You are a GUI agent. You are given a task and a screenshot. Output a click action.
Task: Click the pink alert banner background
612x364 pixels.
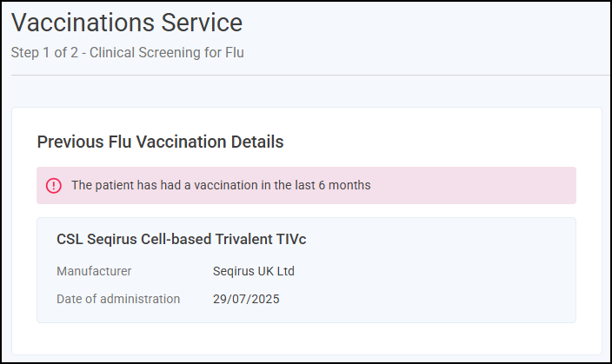click(469, 185)
